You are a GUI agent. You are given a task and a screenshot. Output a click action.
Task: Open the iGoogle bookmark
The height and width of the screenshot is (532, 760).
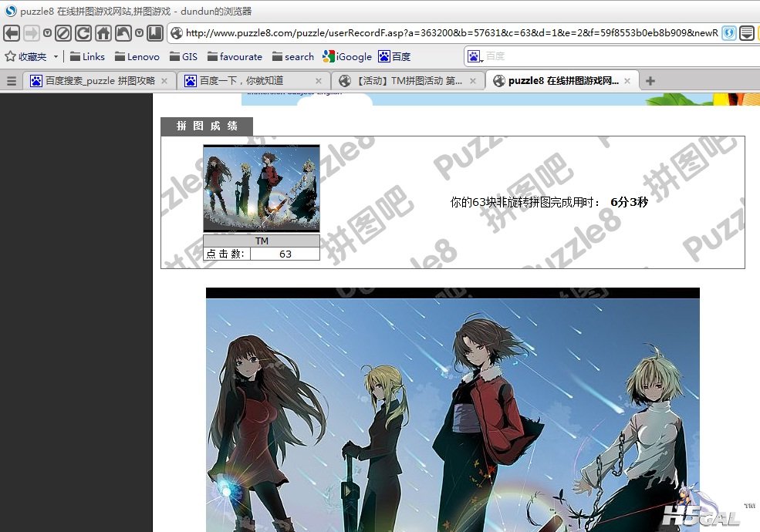pyautogui.click(x=347, y=57)
